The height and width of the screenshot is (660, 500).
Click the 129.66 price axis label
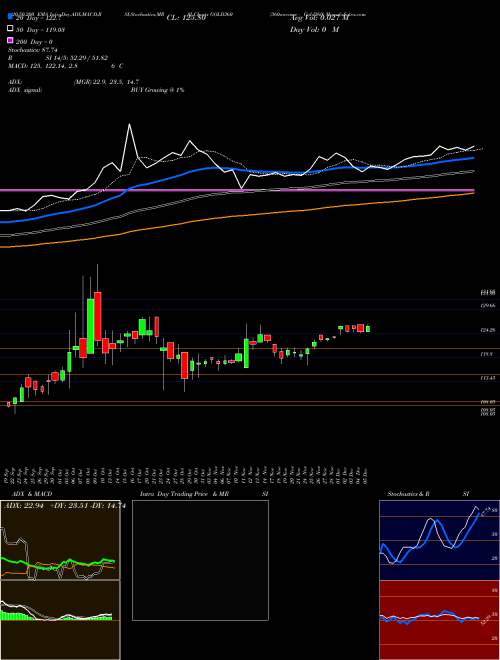tap(487, 306)
